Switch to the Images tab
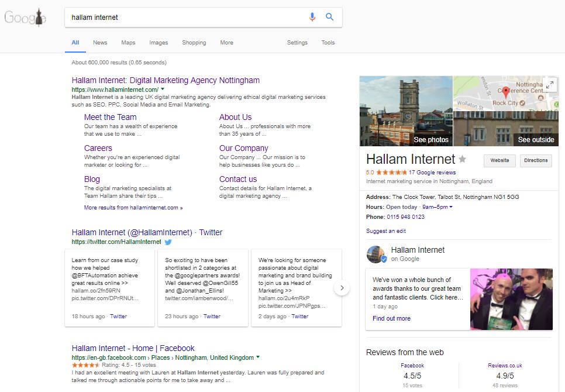 click(x=159, y=43)
